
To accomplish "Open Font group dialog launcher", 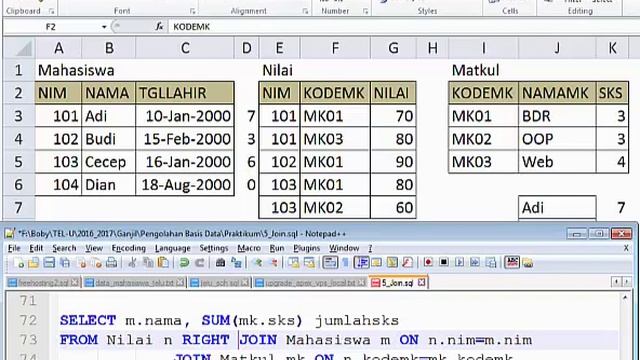I will coord(192,11).
